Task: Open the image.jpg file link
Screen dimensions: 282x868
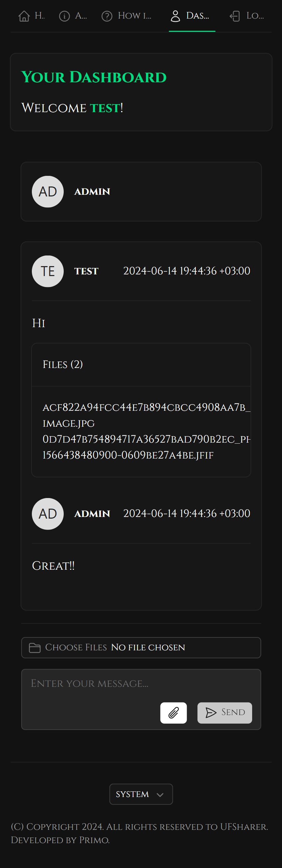Action: click(x=147, y=415)
